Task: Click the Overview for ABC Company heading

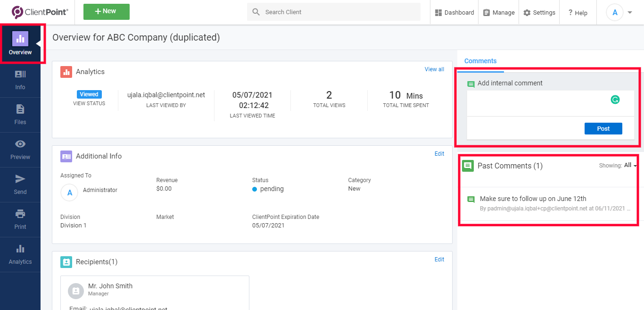Action: (136, 37)
